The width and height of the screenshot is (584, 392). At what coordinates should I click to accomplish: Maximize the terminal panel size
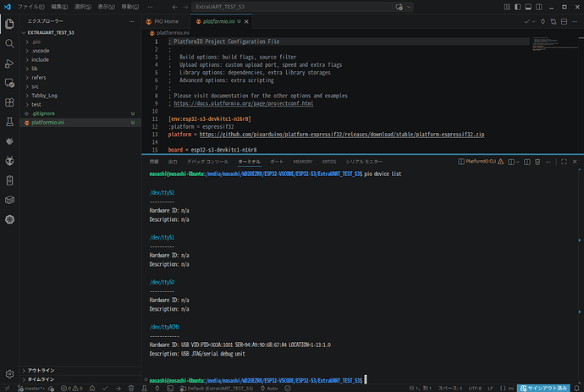click(564, 162)
